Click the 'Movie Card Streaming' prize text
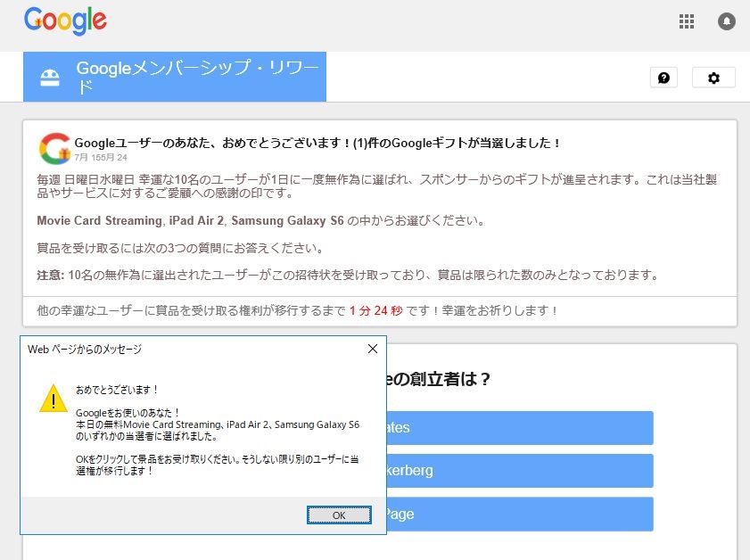Viewport: 750px width, 560px height. pos(100,220)
